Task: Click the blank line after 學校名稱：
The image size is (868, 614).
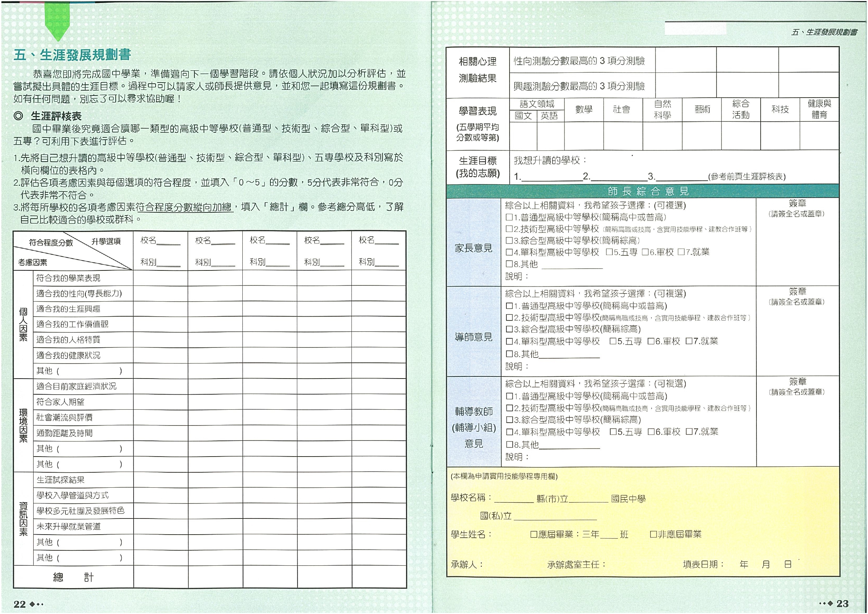Action: [513, 499]
